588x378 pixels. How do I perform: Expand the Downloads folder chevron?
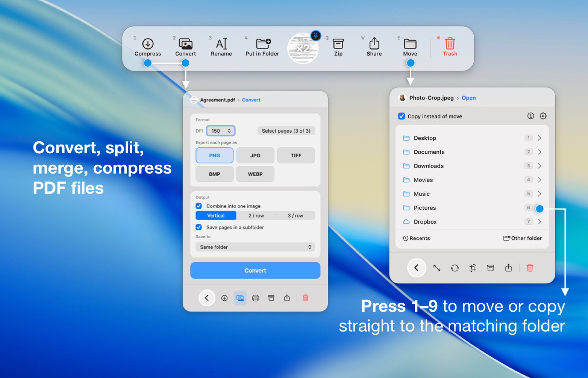tap(539, 166)
